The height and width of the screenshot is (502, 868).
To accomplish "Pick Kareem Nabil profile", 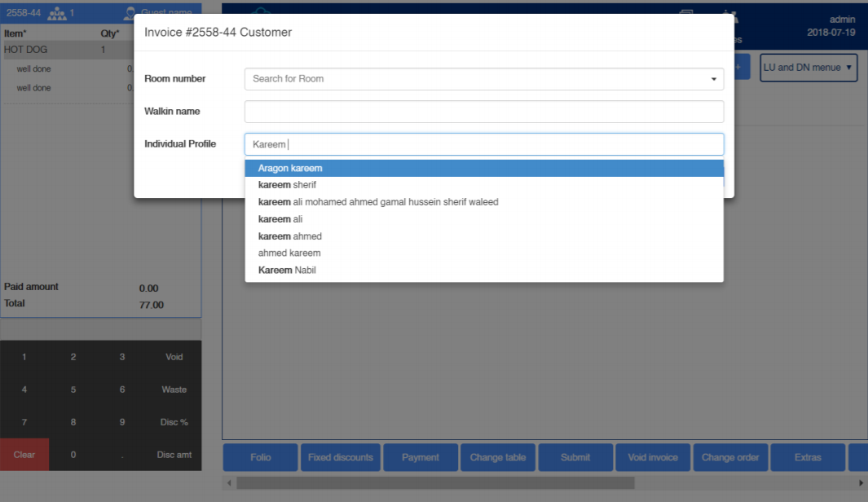I will [x=484, y=270].
